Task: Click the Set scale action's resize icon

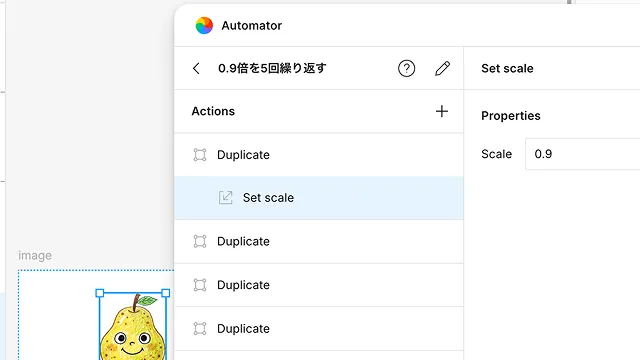Action: point(226,198)
